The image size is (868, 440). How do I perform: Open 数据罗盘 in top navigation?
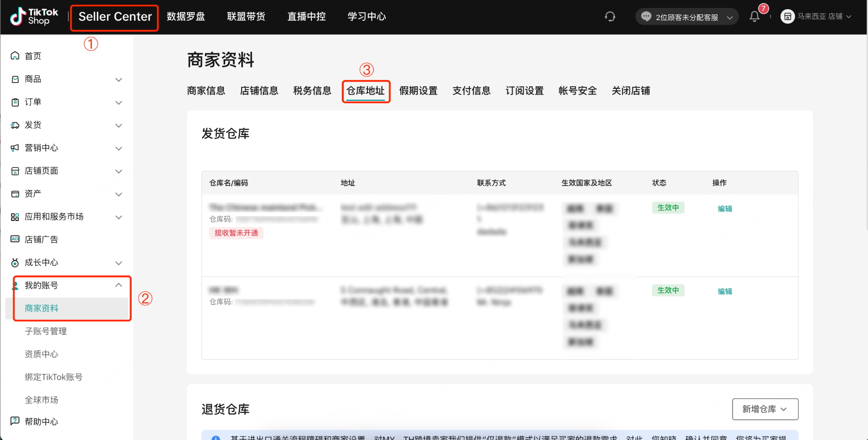(x=186, y=17)
